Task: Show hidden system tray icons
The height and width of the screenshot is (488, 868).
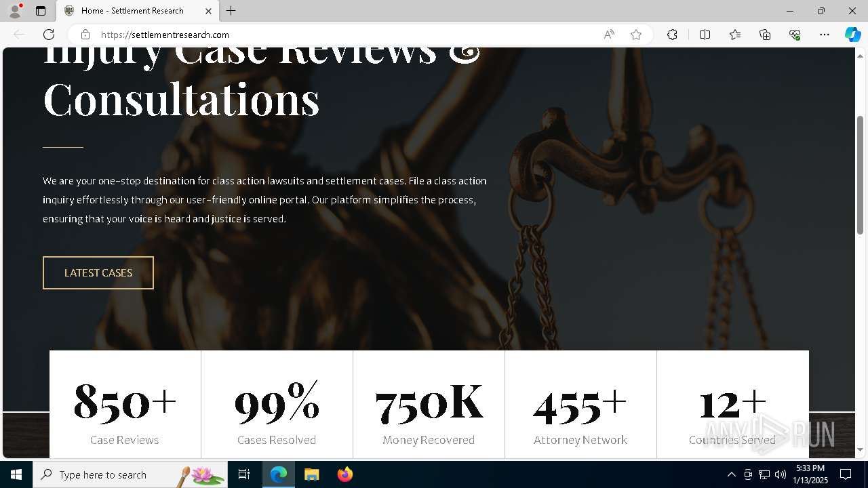Action: pyautogui.click(x=731, y=474)
